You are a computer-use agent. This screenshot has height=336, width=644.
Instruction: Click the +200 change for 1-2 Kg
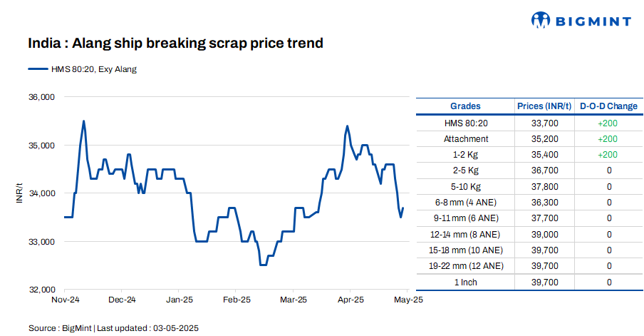pyautogui.click(x=608, y=155)
